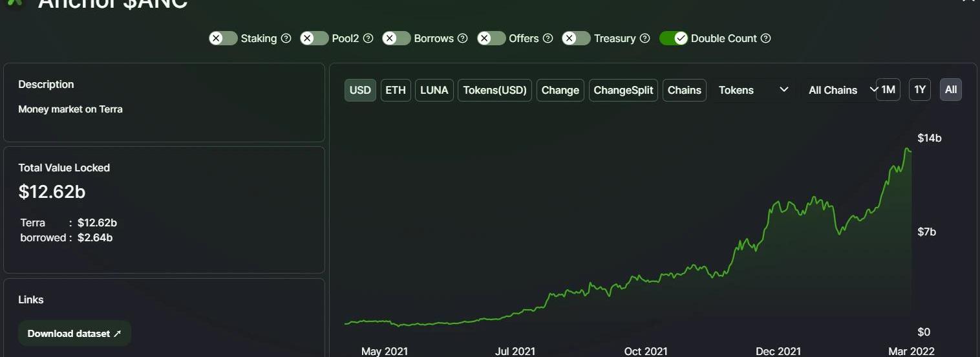Select the ETH denomination tab
Viewport: 980px width, 357px height.
click(x=396, y=90)
